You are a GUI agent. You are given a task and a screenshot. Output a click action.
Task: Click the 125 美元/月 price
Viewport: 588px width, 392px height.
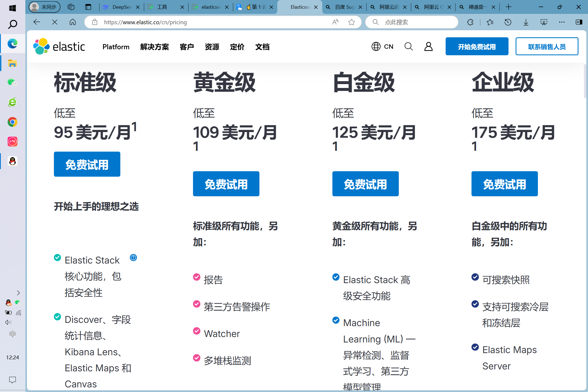374,133
